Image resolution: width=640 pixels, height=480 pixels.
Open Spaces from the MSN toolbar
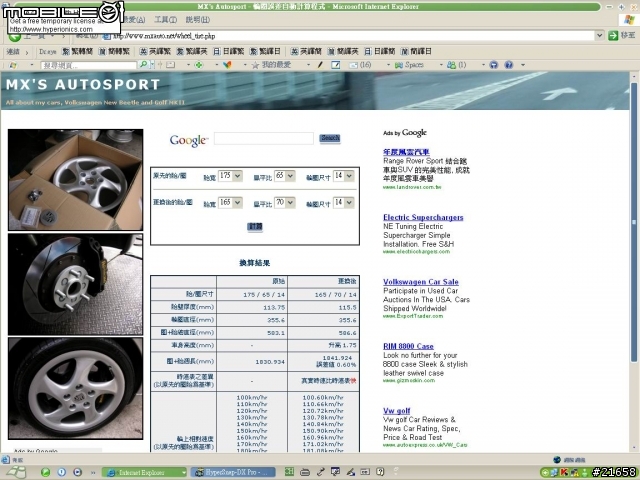pyautogui.click(x=409, y=65)
